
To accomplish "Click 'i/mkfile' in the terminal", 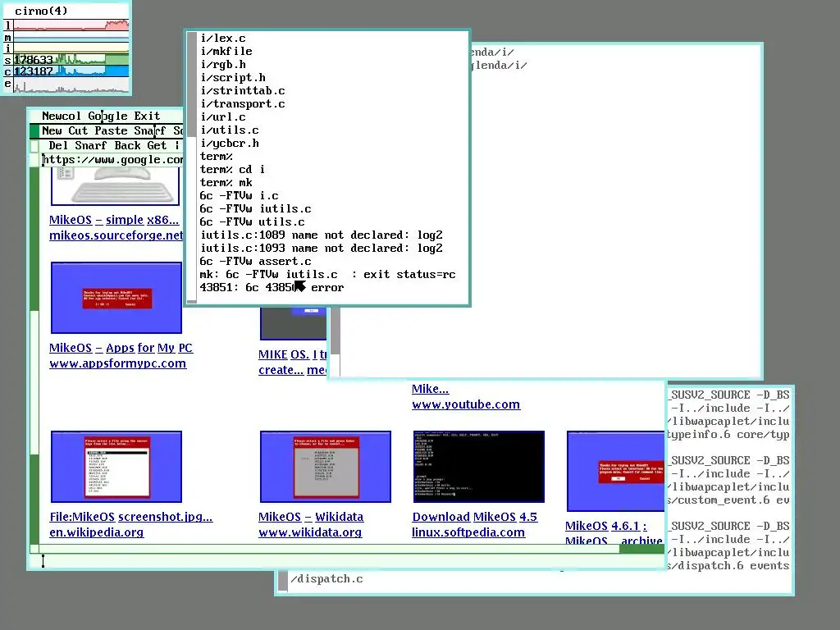I will (x=226, y=52).
